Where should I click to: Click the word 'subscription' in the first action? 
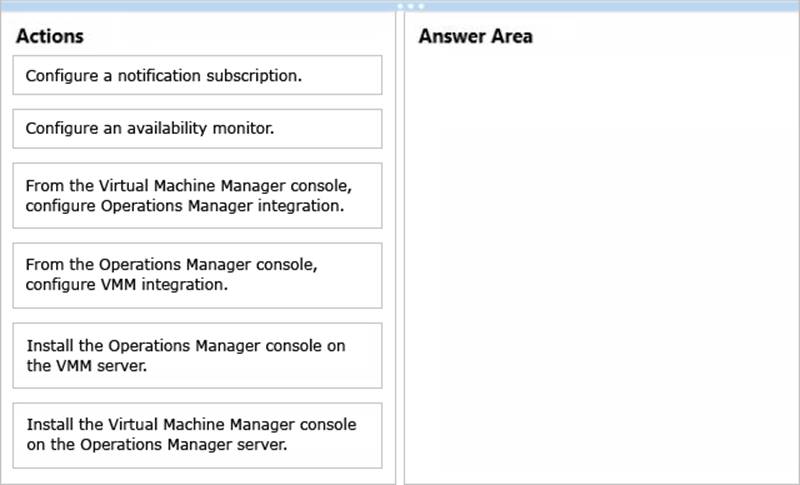[x=256, y=75]
